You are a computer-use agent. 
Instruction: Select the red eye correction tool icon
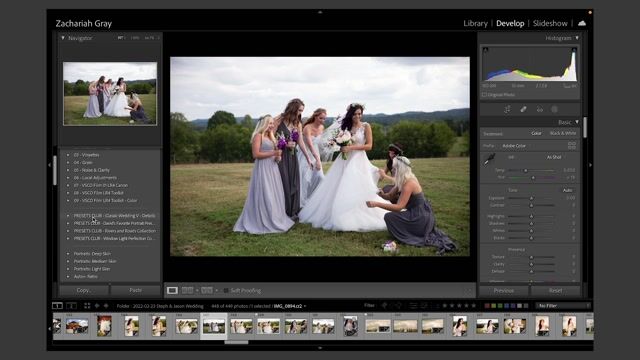[540, 109]
